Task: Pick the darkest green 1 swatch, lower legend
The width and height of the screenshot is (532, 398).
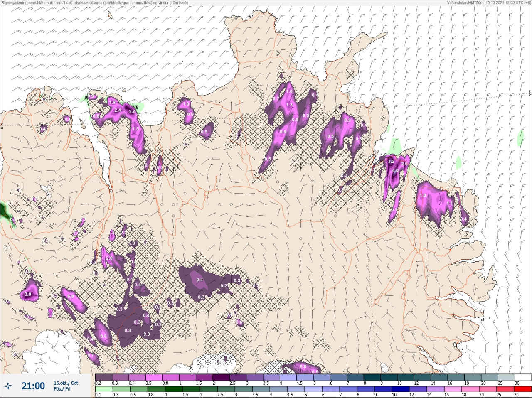Action: click(174, 389)
